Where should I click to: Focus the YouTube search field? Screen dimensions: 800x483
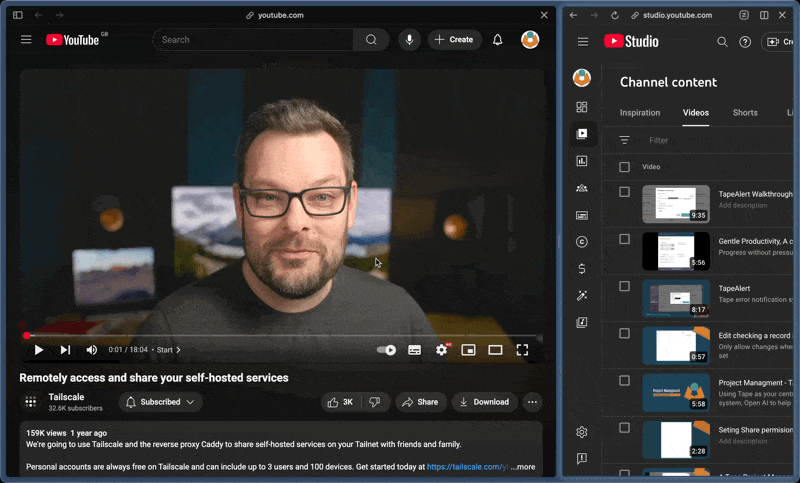253,40
